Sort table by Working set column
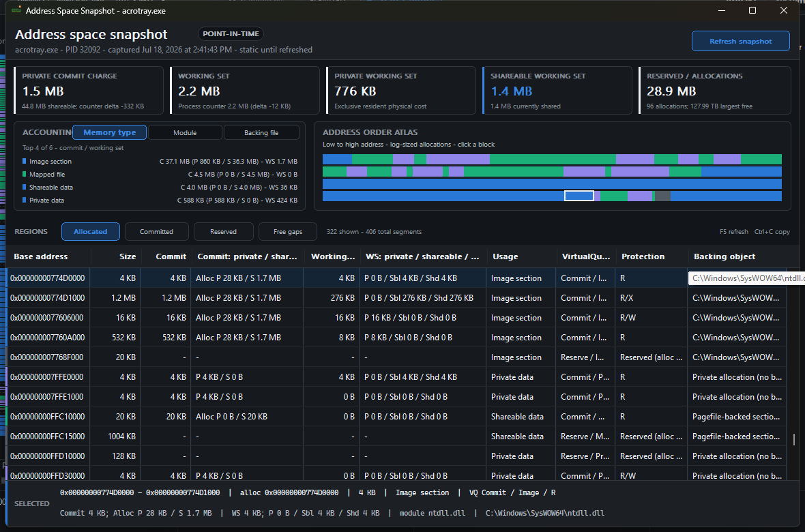805x532 pixels. pyautogui.click(x=333, y=256)
